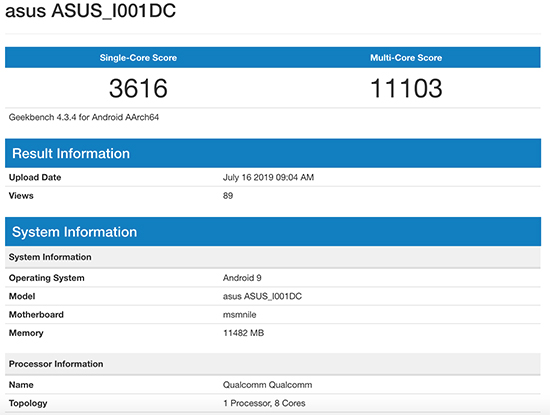The width and height of the screenshot is (550, 415).
Task: Click the Topology value 1 Processor, 8 Cores
Action: point(264,403)
